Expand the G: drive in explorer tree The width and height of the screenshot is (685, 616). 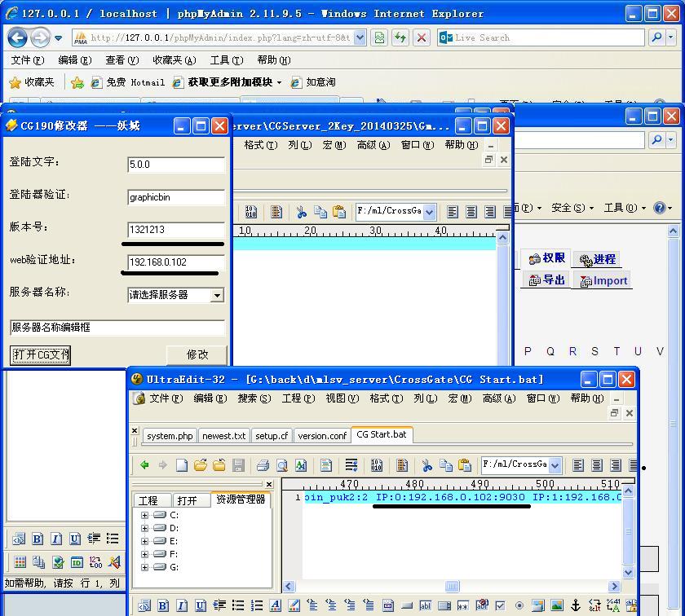pyautogui.click(x=144, y=567)
